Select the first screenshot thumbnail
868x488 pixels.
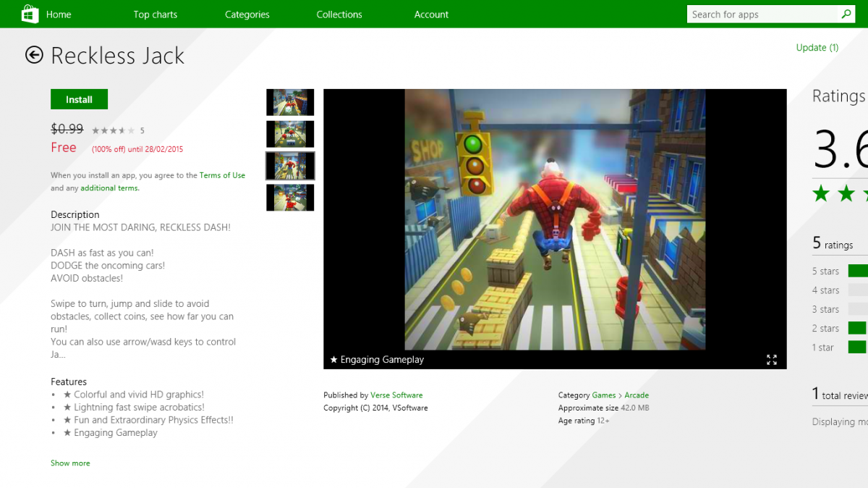point(290,102)
